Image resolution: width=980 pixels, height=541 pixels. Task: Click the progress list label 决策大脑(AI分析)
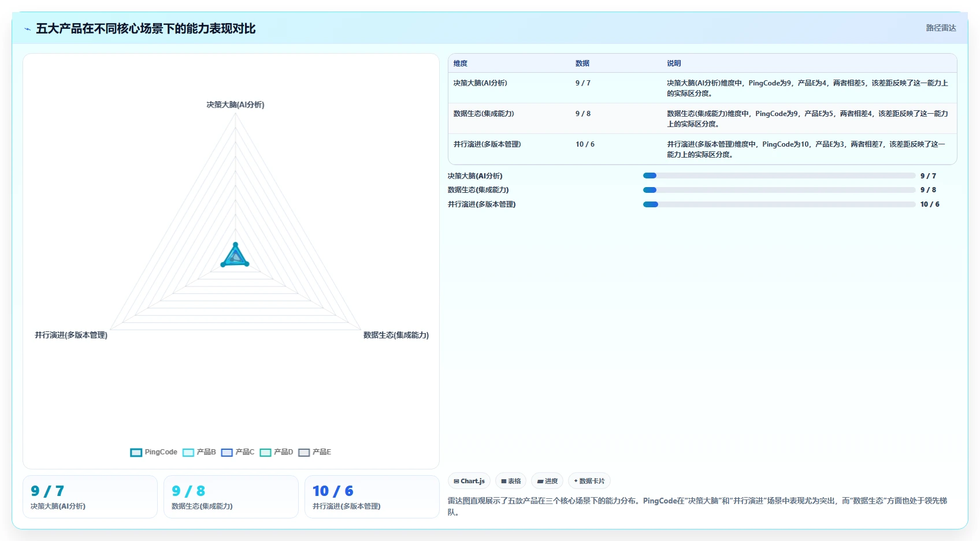(x=475, y=176)
